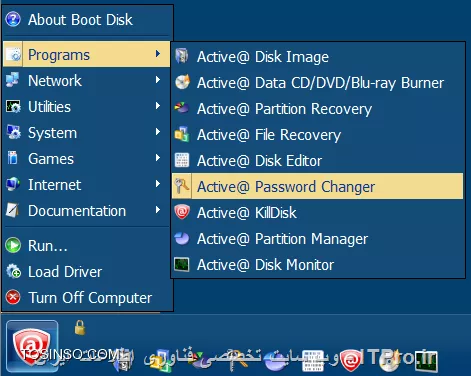
Task: Launch Active@ Disk Monitor icon in submenu
Action: click(x=182, y=264)
